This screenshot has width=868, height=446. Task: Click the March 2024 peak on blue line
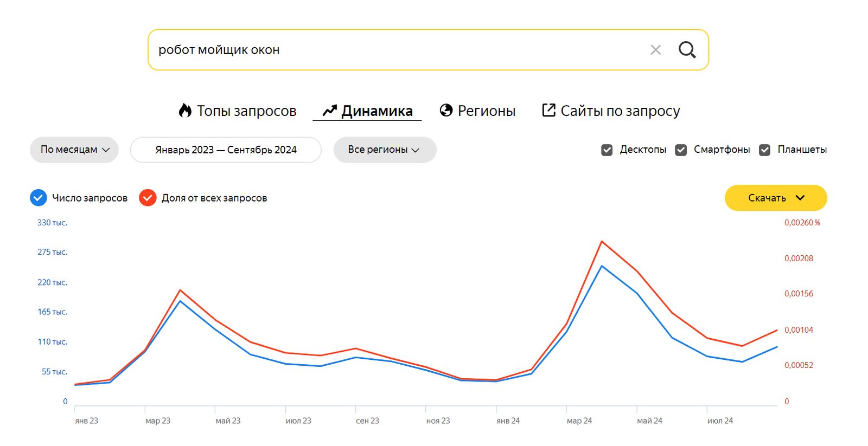602,266
